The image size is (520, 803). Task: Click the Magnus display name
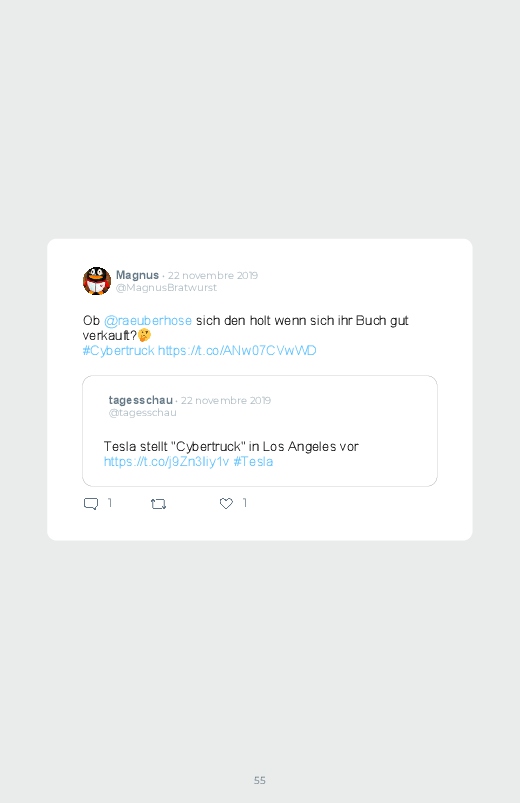(x=137, y=275)
